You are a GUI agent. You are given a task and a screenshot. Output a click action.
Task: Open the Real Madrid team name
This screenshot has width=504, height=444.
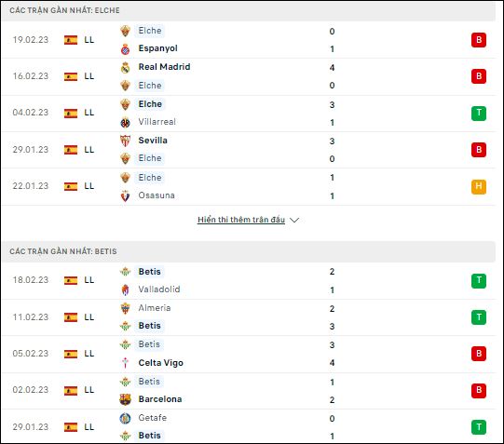(164, 67)
